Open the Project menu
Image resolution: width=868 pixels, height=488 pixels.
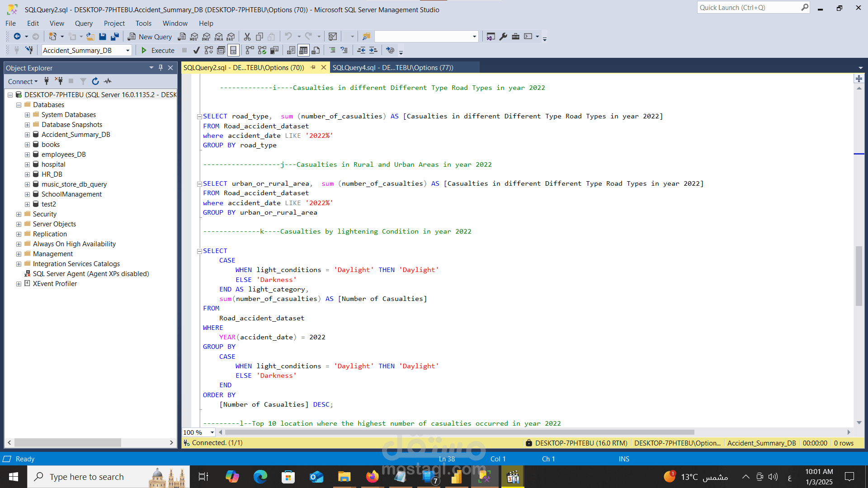pos(114,23)
